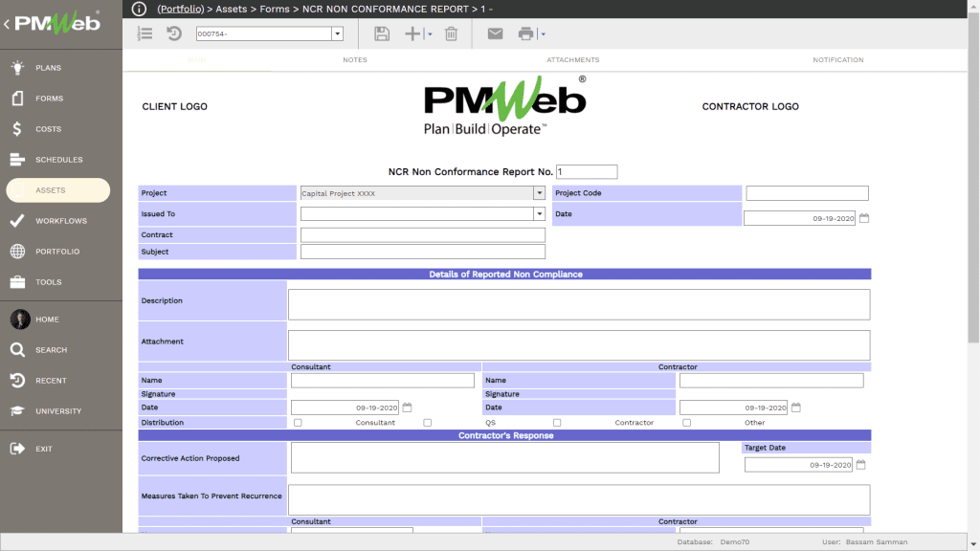Collapse sidebar using PMWeb back arrow

pos(7,24)
